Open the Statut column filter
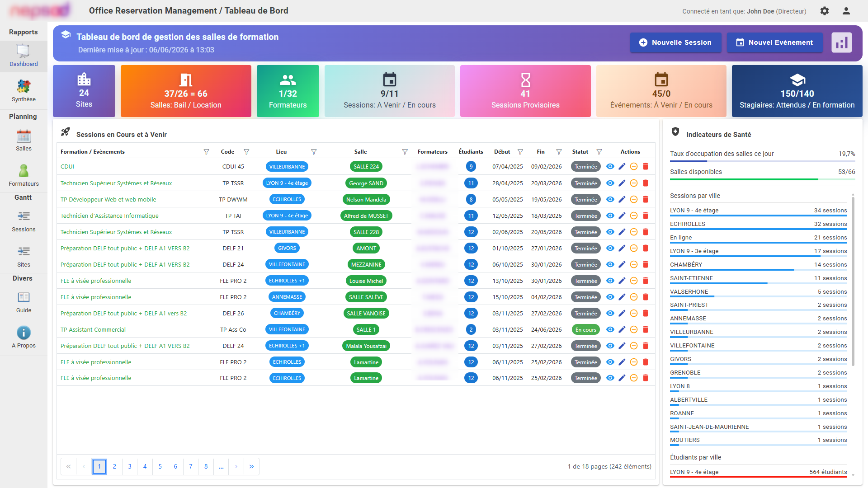Screen dimensions: 868x488 point(599,152)
